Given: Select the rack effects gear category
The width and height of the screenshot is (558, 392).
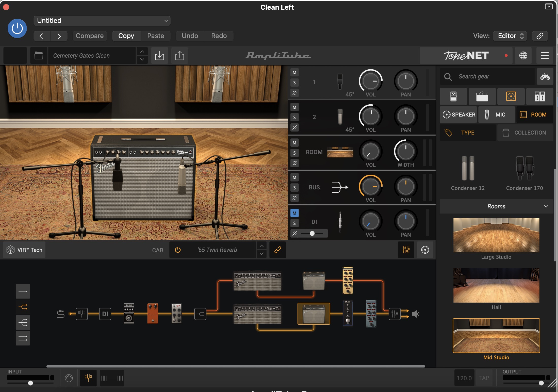Looking at the screenshot, I should [x=540, y=96].
